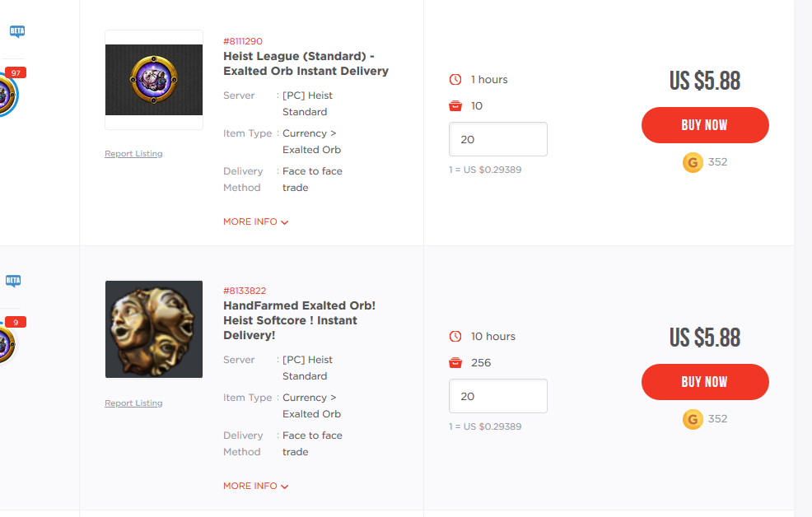Report the HandFarmed Exalted Orb listing
Image resolution: width=812 pixels, height=517 pixels.
click(133, 403)
